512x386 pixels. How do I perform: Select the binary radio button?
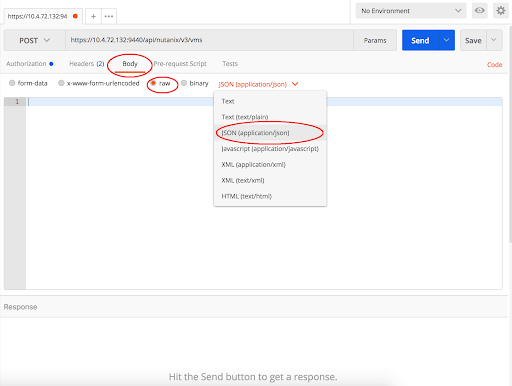point(184,83)
